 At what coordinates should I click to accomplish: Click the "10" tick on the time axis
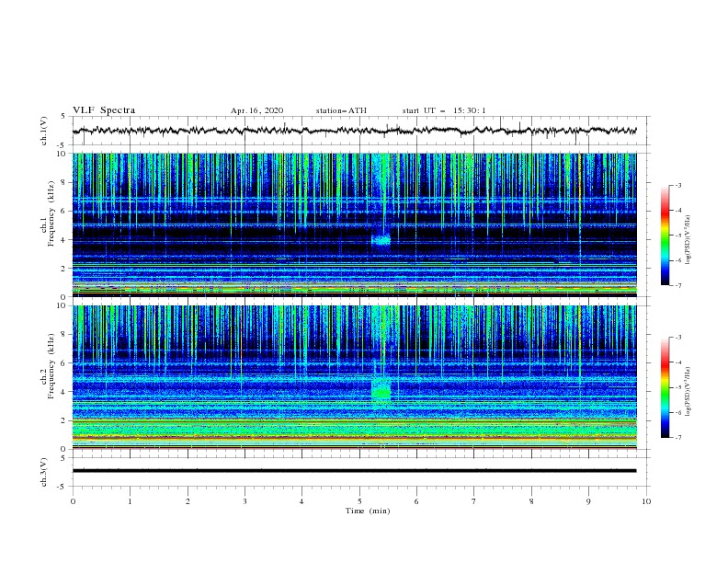tap(646, 501)
